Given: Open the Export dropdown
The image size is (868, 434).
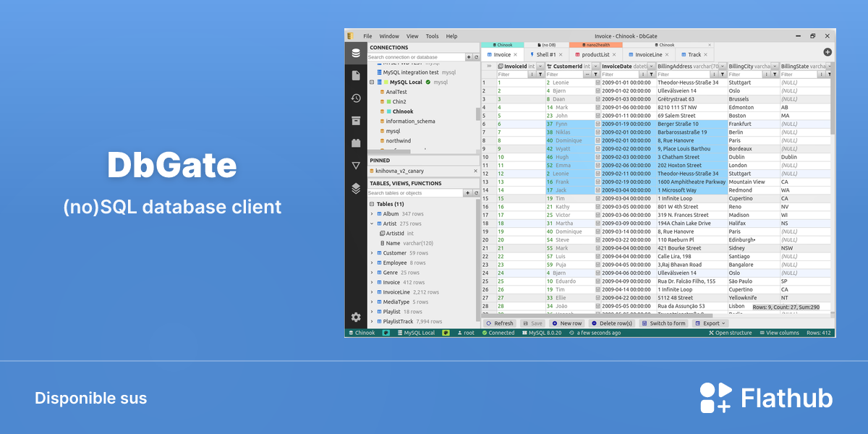Looking at the screenshot, I should click(x=709, y=323).
